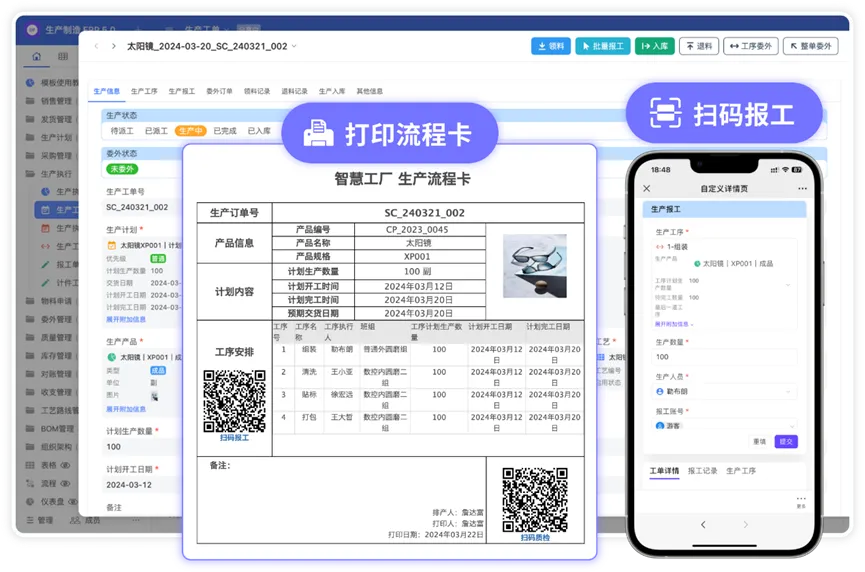Tap the phone bottom back chevron
865x572 pixels.
point(703,525)
